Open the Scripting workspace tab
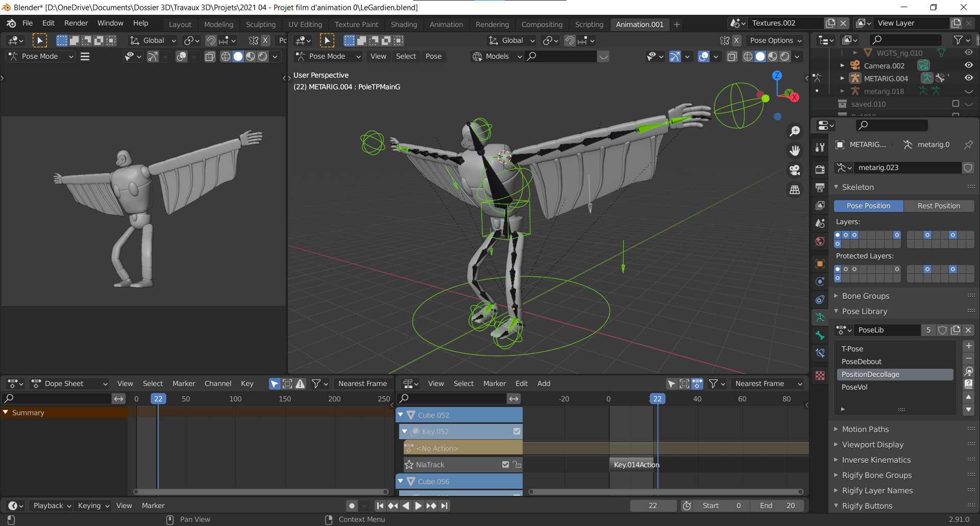980x526 pixels. [589, 24]
